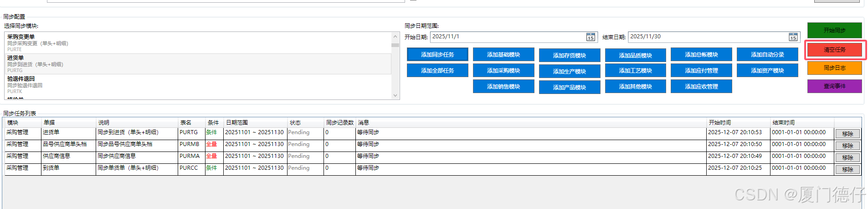Click module list scrollbar up arrow

click(395, 37)
